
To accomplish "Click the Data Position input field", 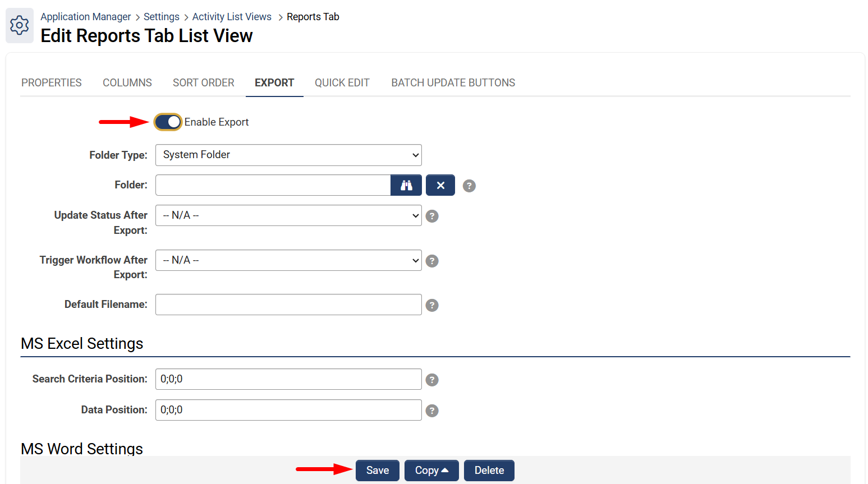I will pos(288,410).
